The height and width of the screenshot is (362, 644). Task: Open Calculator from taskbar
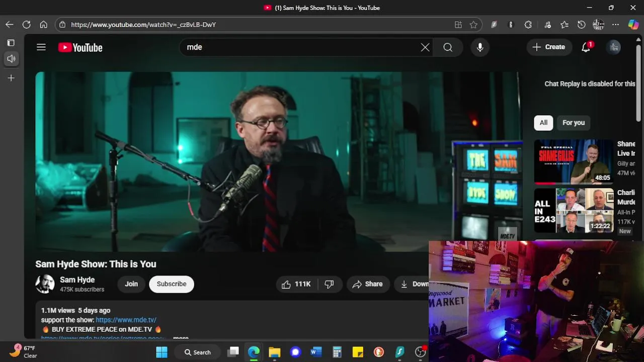pyautogui.click(x=337, y=352)
